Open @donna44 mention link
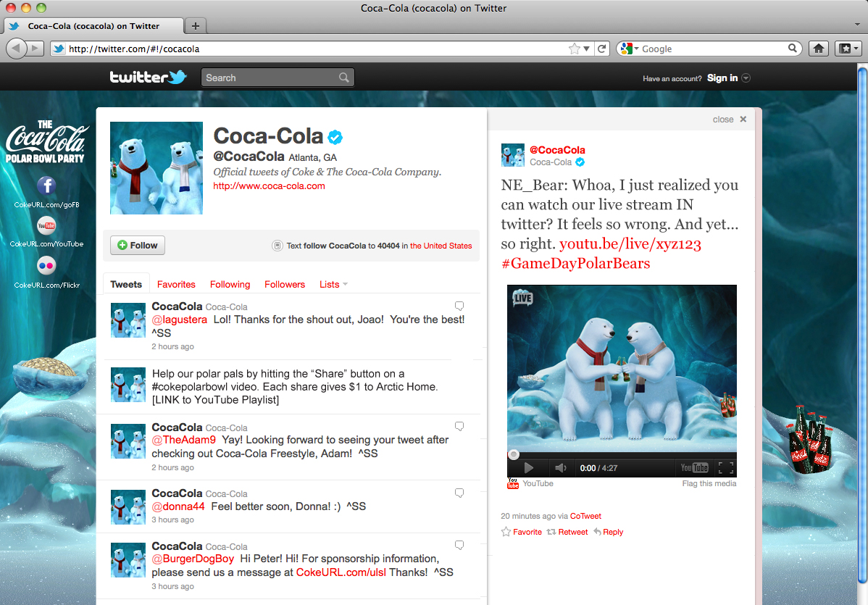The image size is (868, 605). (x=178, y=506)
